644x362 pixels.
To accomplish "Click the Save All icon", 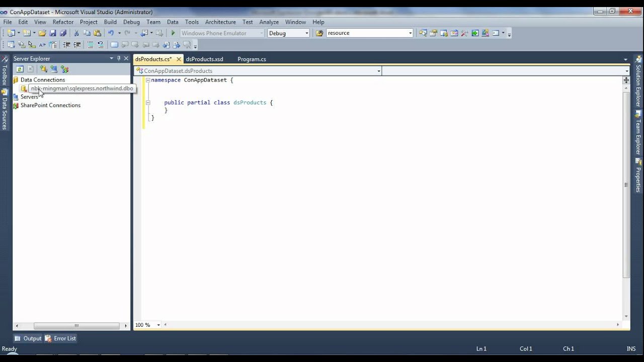I will [63, 33].
